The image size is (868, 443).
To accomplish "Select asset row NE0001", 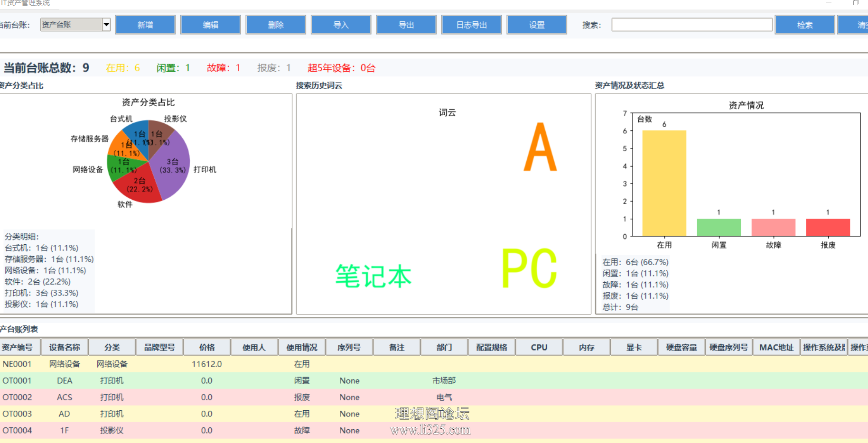I will (x=434, y=364).
